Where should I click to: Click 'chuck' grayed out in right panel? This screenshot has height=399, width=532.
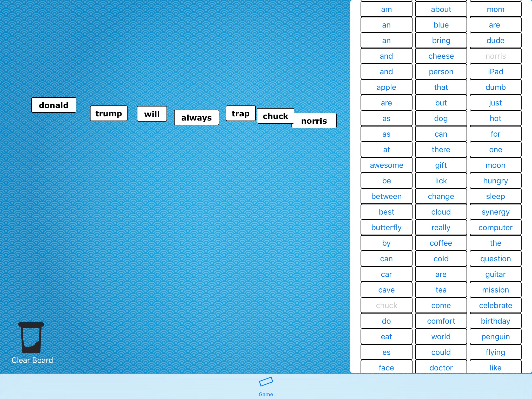click(386, 305)
